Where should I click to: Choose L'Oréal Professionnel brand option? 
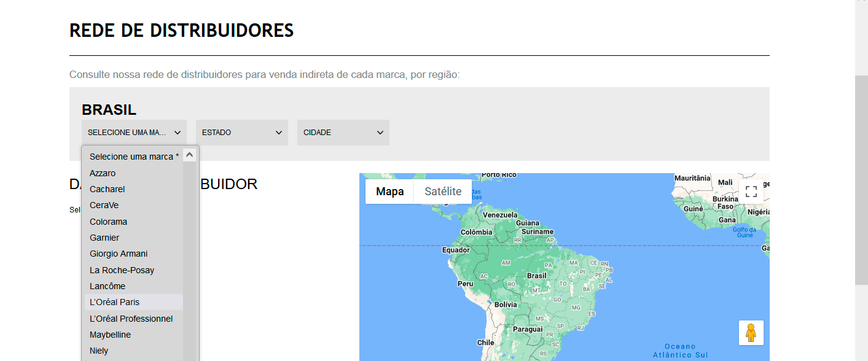point(134,319)
